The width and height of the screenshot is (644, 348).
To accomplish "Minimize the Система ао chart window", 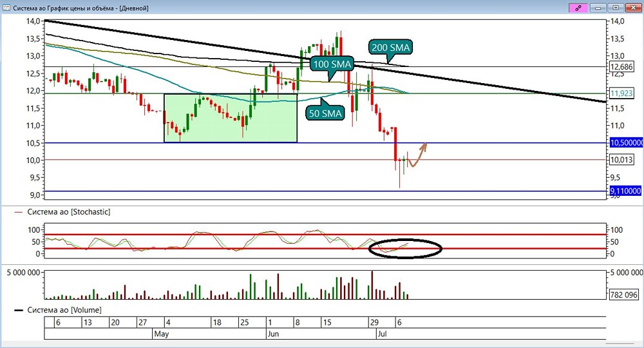I will [x=598, y=7].
